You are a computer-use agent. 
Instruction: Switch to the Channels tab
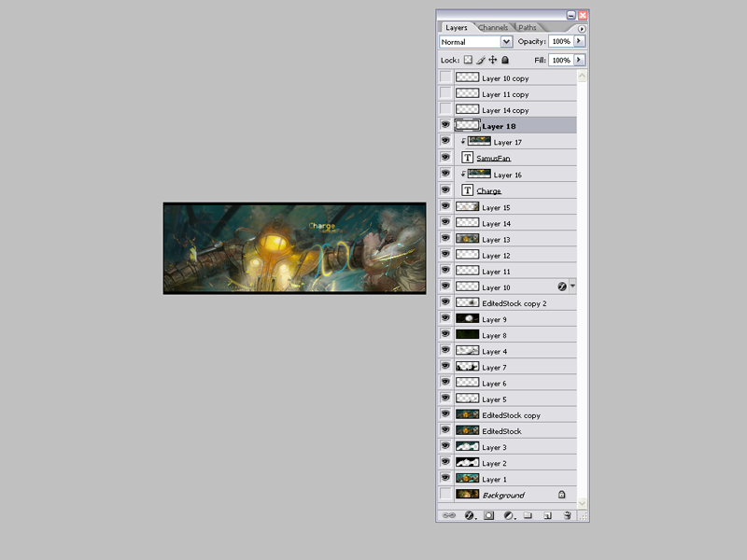(x=493, y=28)
